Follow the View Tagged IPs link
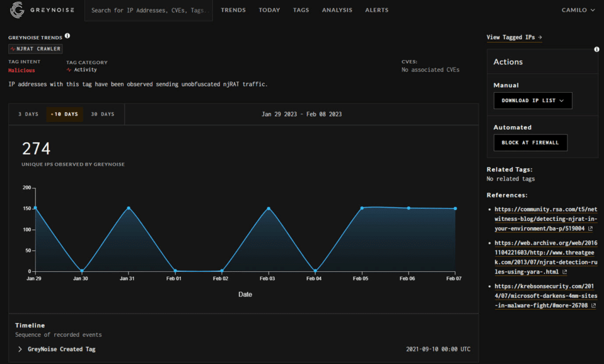604x364 pixels. tap(514, 37)
